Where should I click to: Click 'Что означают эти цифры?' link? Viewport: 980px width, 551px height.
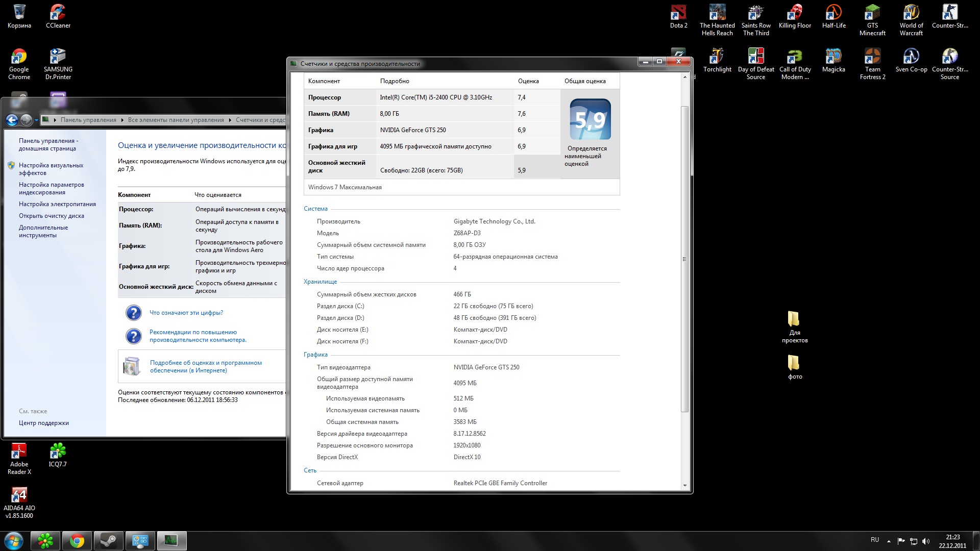click(x=186, y=313)
